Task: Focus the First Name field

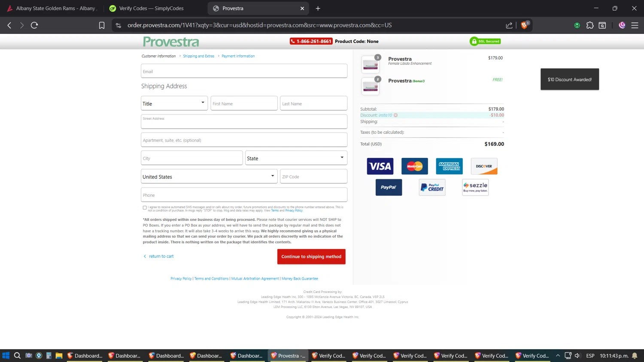Action: tap(244, 103)
